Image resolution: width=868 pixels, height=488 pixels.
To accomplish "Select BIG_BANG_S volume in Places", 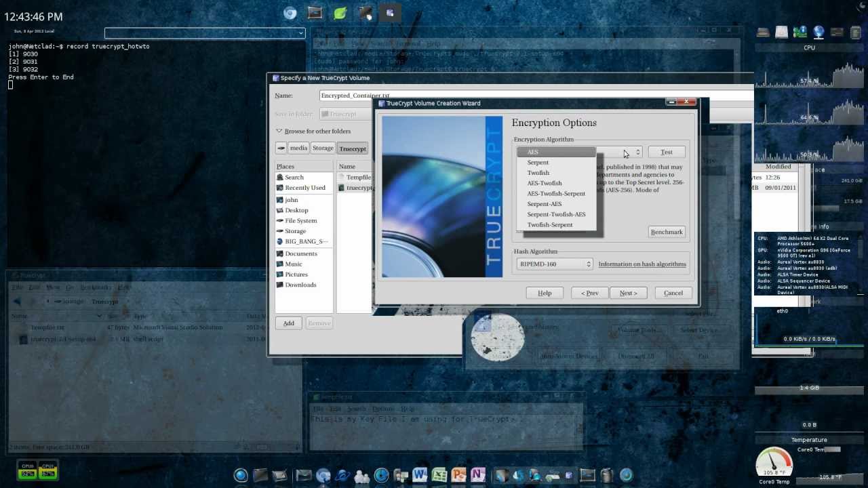I will tap(304, 241).
